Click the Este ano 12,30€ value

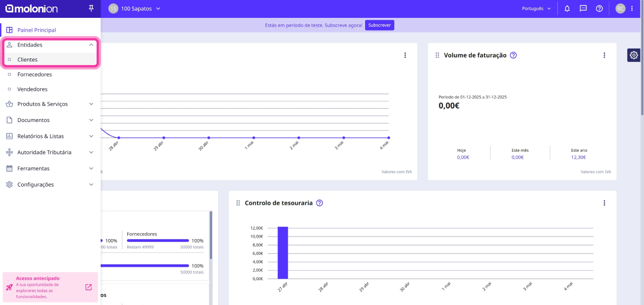(578, 157)
